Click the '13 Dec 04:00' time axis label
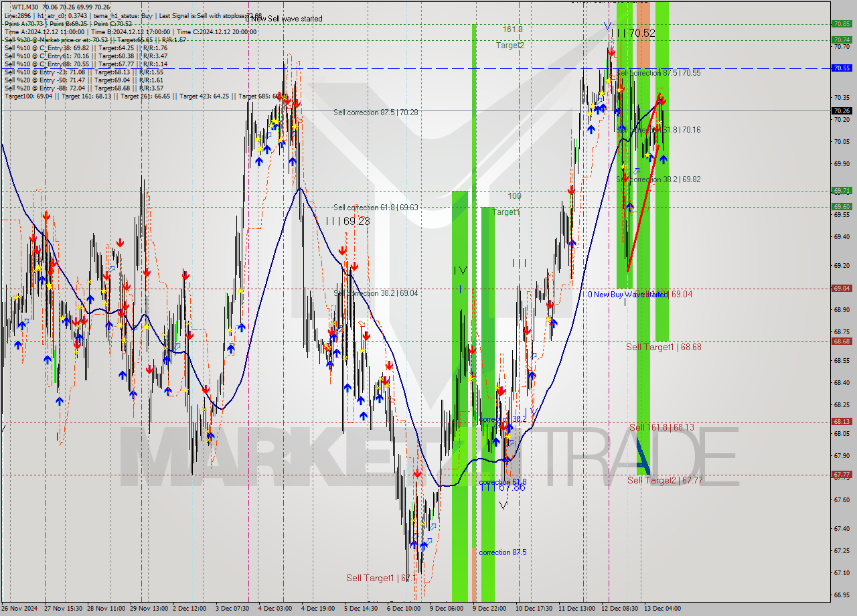 [662, 609]
